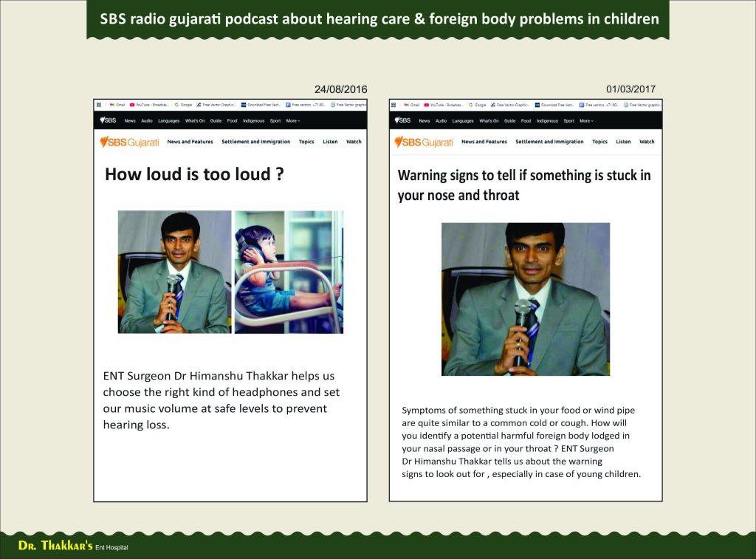Open Gmail bookmark on 'How loud is too loud' page
Screen dimensions: 756x559
[117, 105]
